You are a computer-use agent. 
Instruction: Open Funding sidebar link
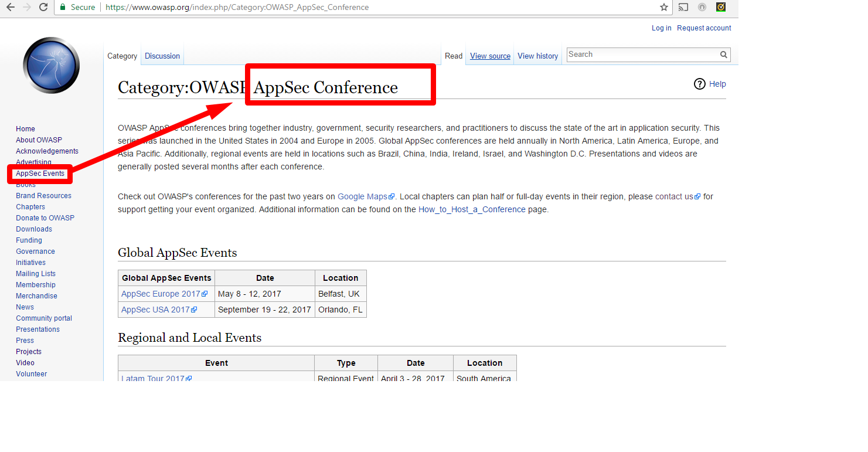point(29,240)
